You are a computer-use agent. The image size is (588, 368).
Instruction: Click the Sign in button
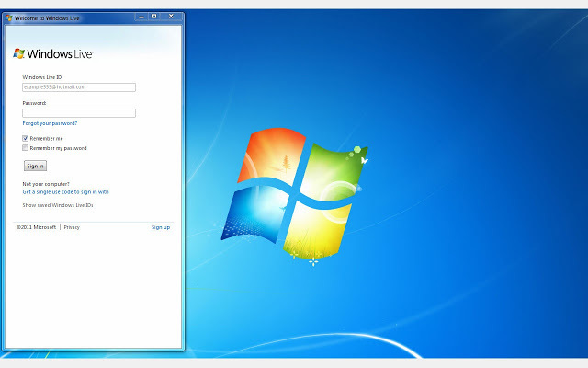[x=35, y=166]
